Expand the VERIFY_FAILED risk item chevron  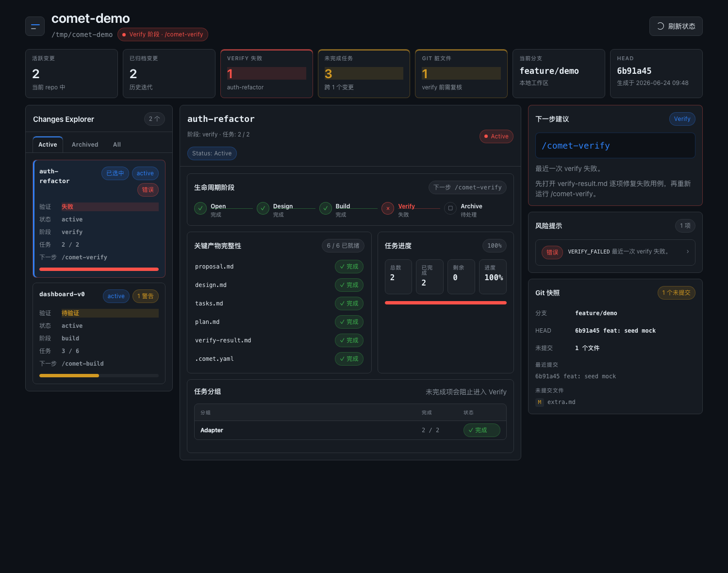(x=688, y=252)
